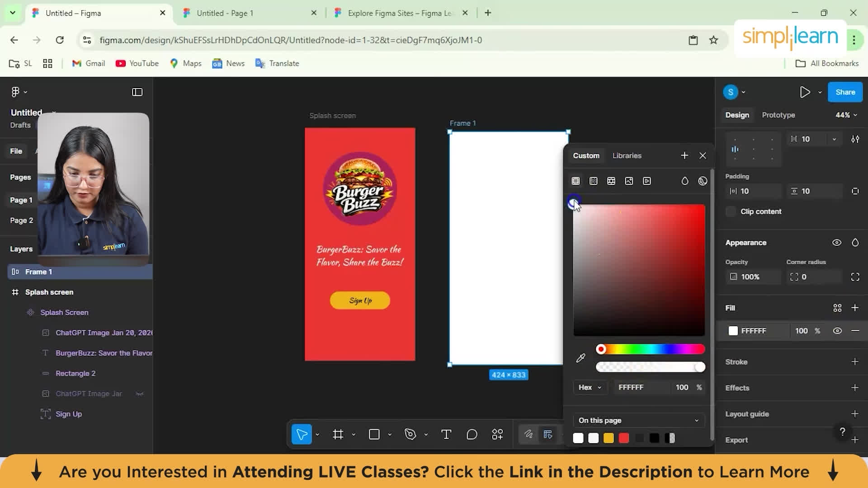Select the Pen tool in toolbar
Screen dimensions: 868x488
(410, 434)
